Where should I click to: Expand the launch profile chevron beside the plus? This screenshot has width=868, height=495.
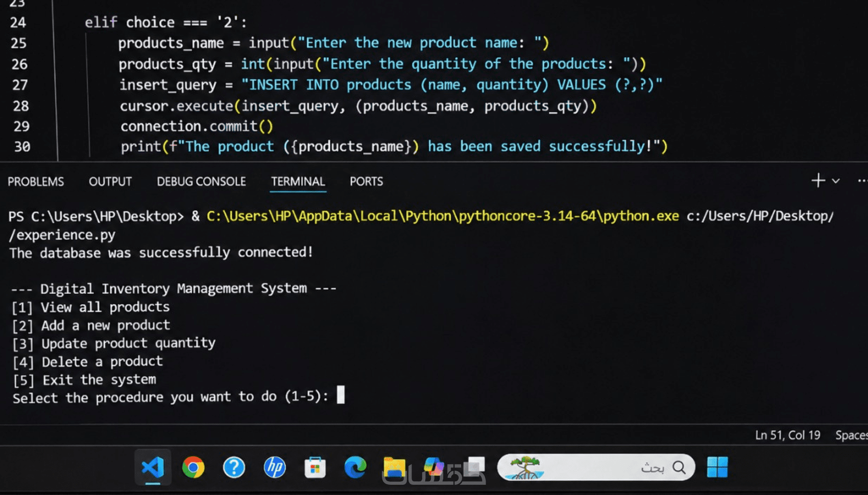tap(836, 181)
